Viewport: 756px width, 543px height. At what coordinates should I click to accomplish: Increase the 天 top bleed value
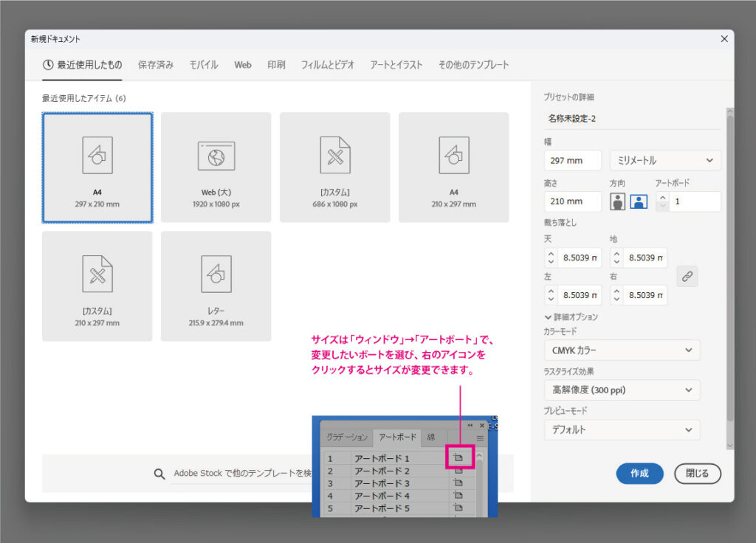click(551, 253)
